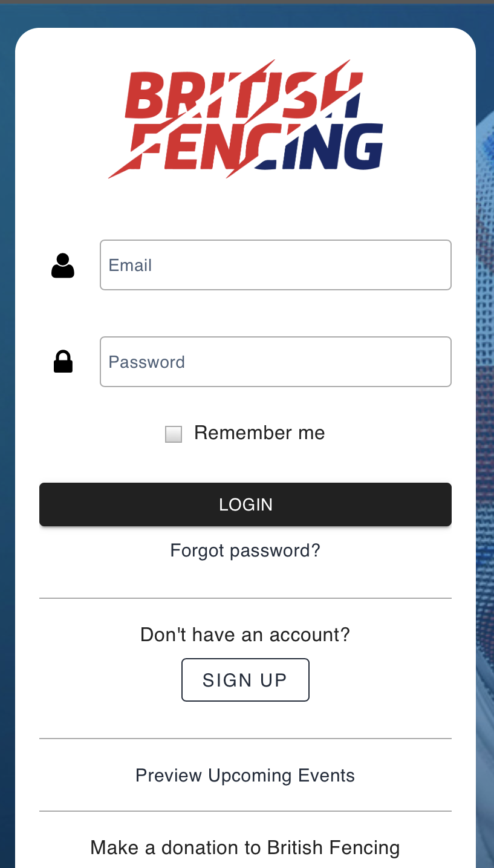Click the Remember me label text
This screenshot has height=868, width=494.
[x=259, y=433]
